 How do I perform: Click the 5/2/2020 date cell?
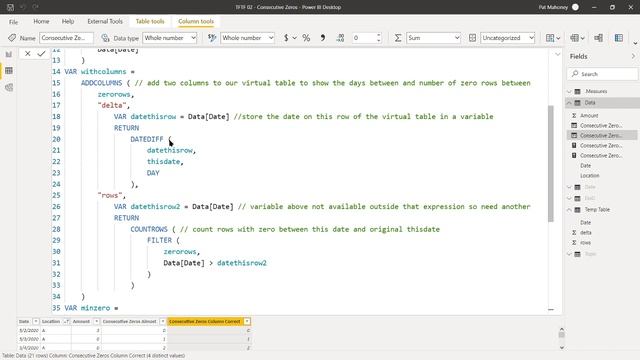coord(29,330)
